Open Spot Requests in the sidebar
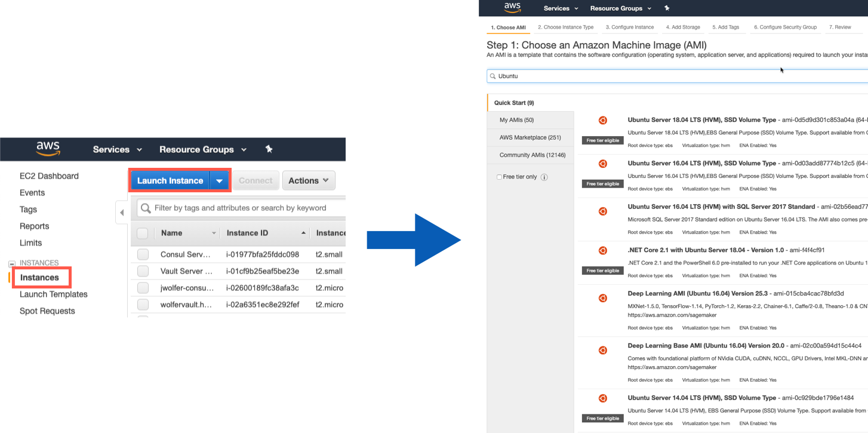Image resolution: width=868 pixels, height=433 pixels. click(47, 311)
